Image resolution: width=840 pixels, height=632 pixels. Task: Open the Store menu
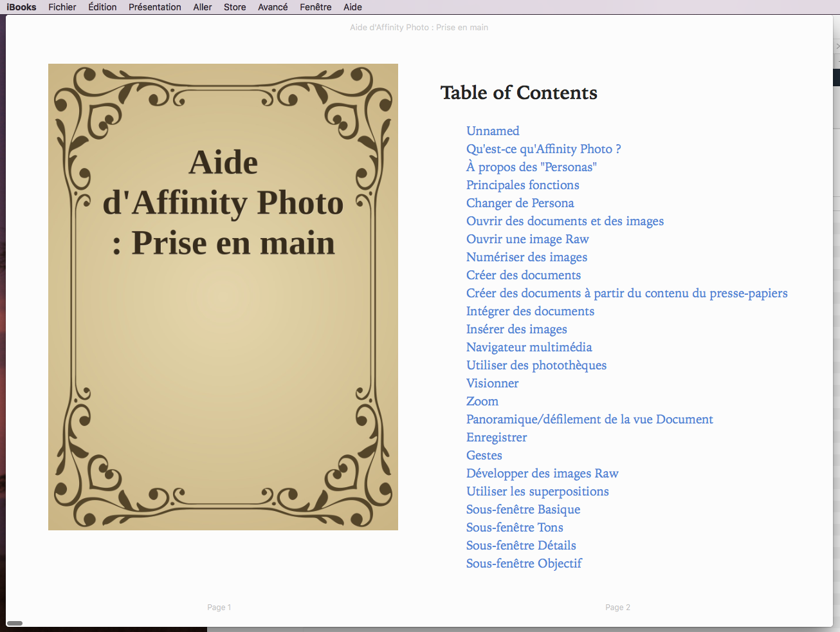[235, 7]
